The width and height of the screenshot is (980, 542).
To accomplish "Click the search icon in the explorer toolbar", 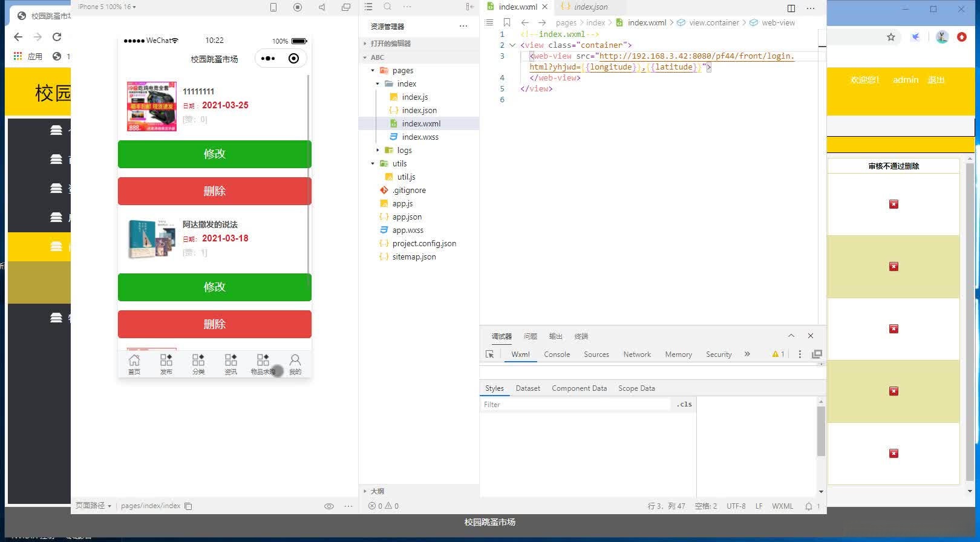I will pos(388,7).
